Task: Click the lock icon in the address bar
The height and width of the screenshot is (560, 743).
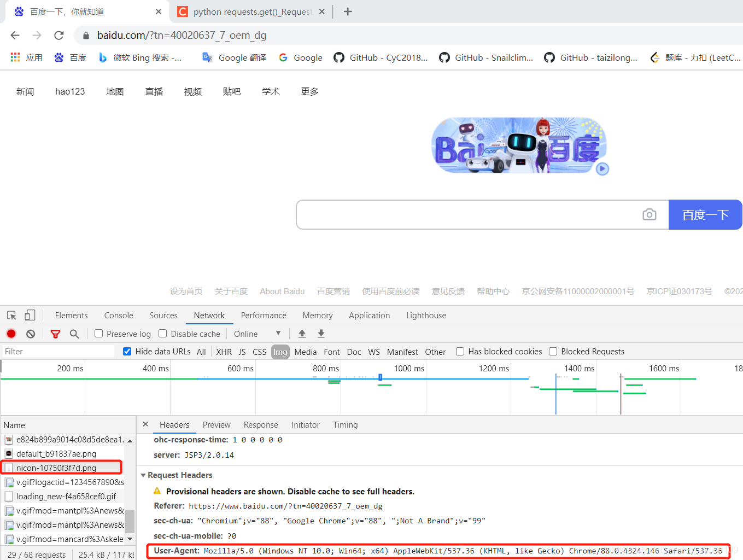Action: (x=86, y=36)
